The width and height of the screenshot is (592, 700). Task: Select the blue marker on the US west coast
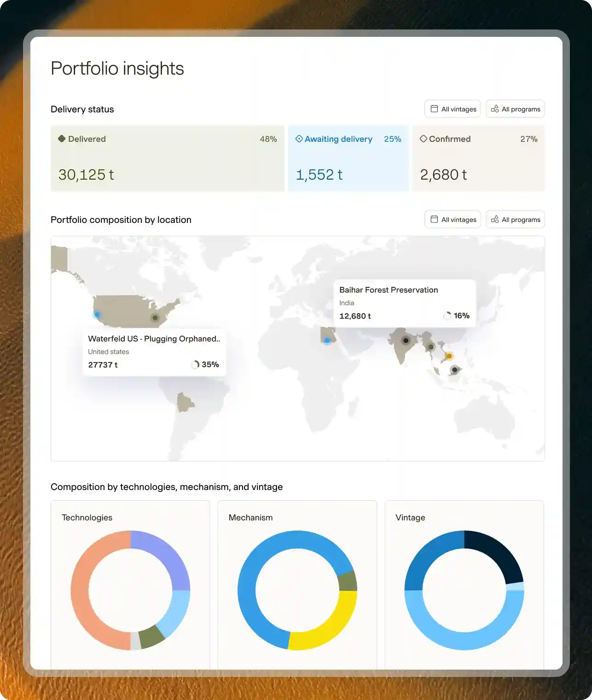[97, 315]
